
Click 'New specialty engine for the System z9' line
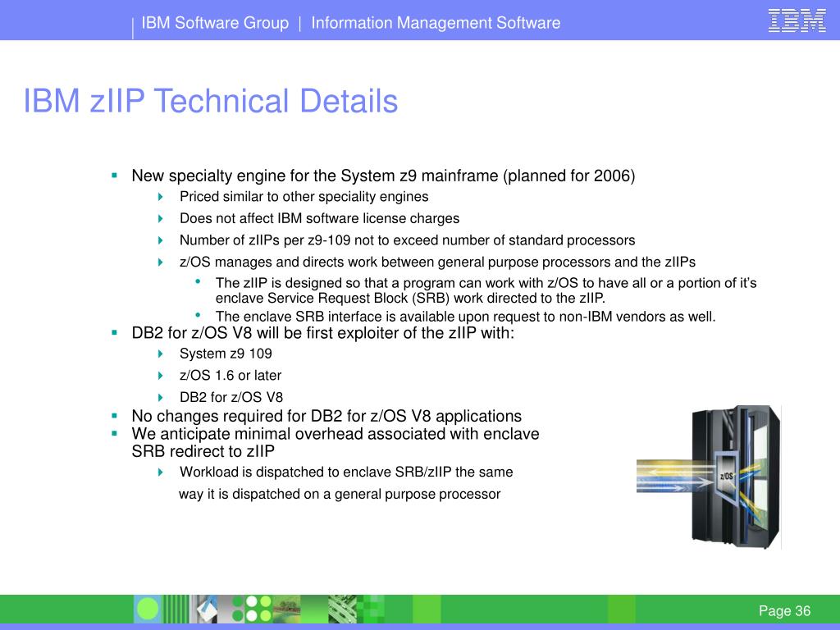coord(383,176)
